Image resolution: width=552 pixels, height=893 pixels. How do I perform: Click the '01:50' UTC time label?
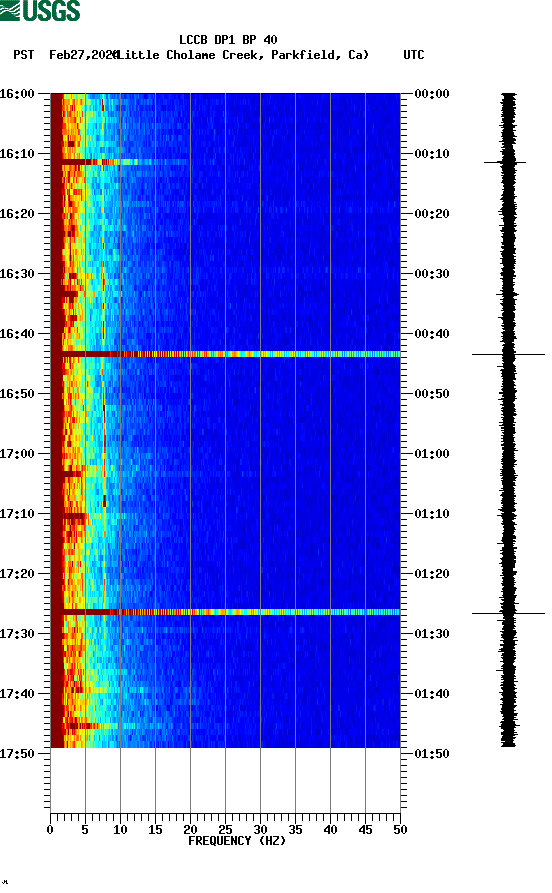click(x=432, y=753)
